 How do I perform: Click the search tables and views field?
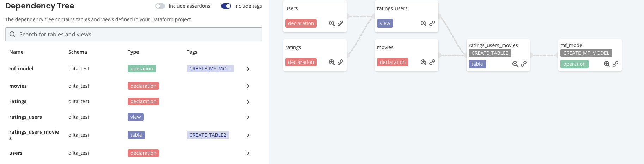pyautogui.click(x=134, y=34)
